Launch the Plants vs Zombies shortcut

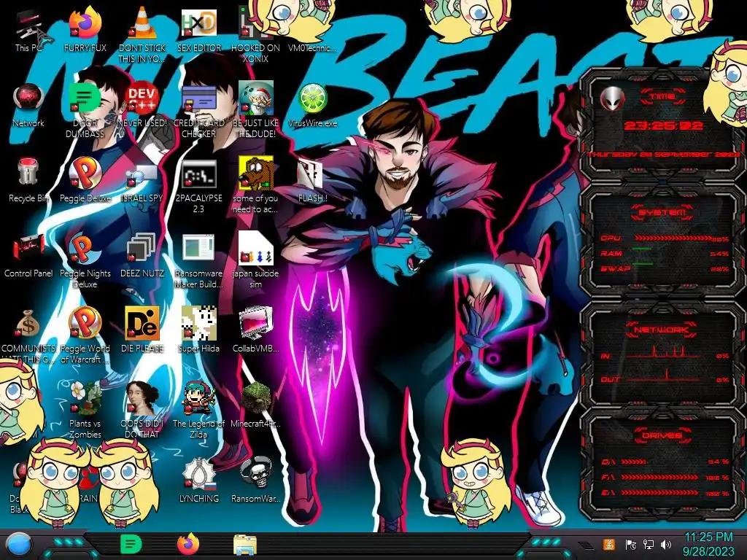(85, 411)
